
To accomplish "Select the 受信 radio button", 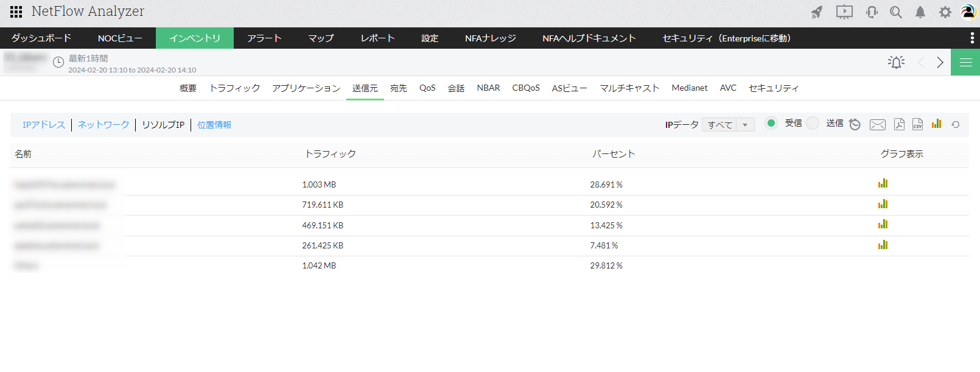I will pyautogui.click(x=771, y=123).
